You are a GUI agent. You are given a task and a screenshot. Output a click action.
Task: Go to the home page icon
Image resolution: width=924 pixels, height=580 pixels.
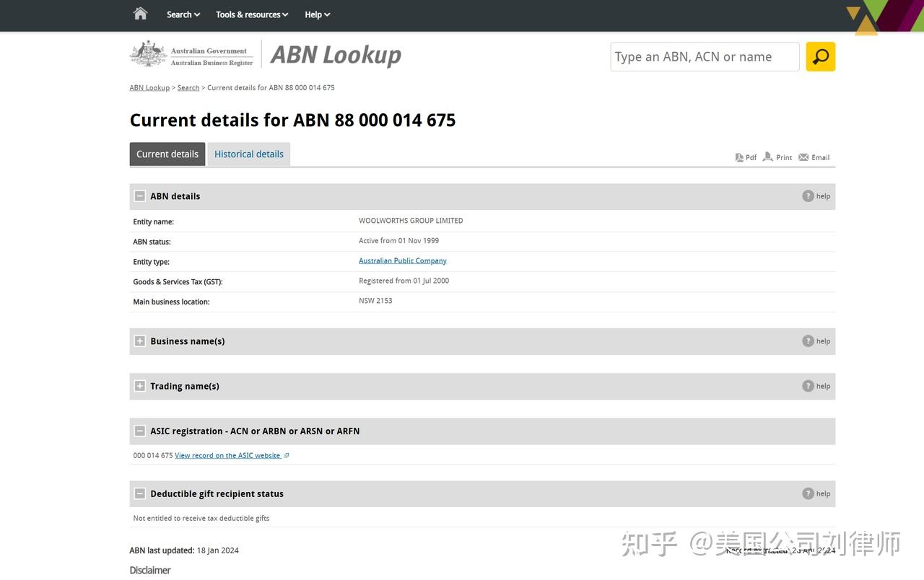pyautogui.click(x=140, y=14)
